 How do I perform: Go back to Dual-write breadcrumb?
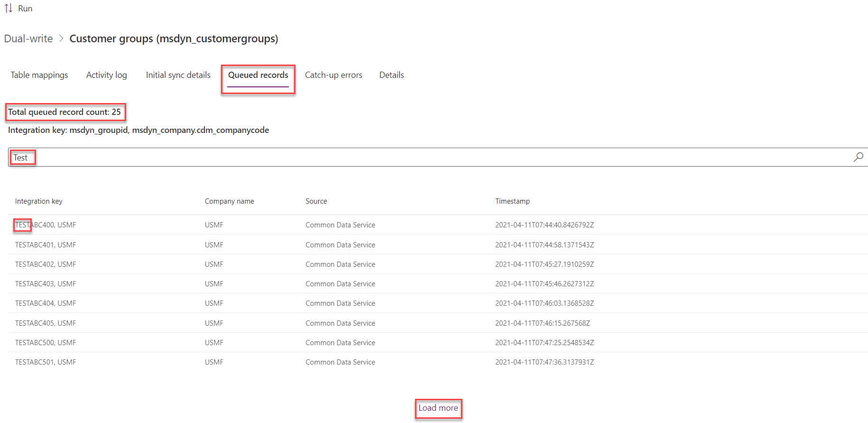point(28,38)
